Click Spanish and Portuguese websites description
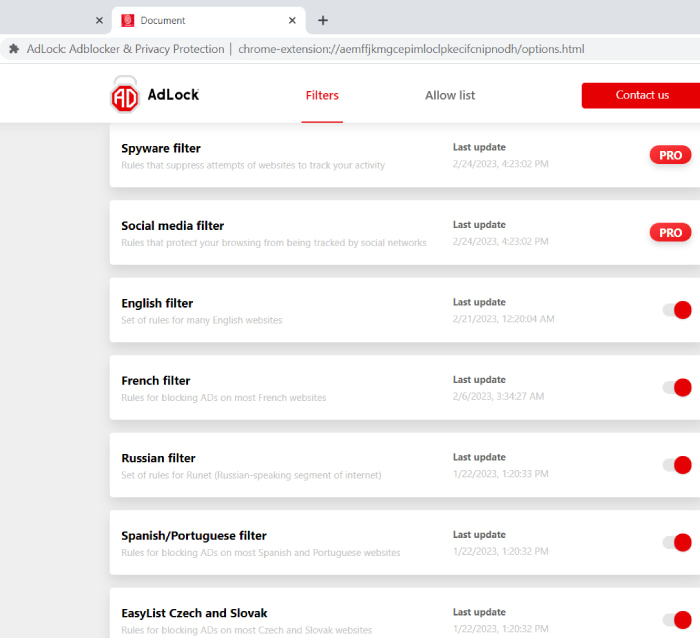The height and width of the screenshot is (638, 700). [261, 552]
